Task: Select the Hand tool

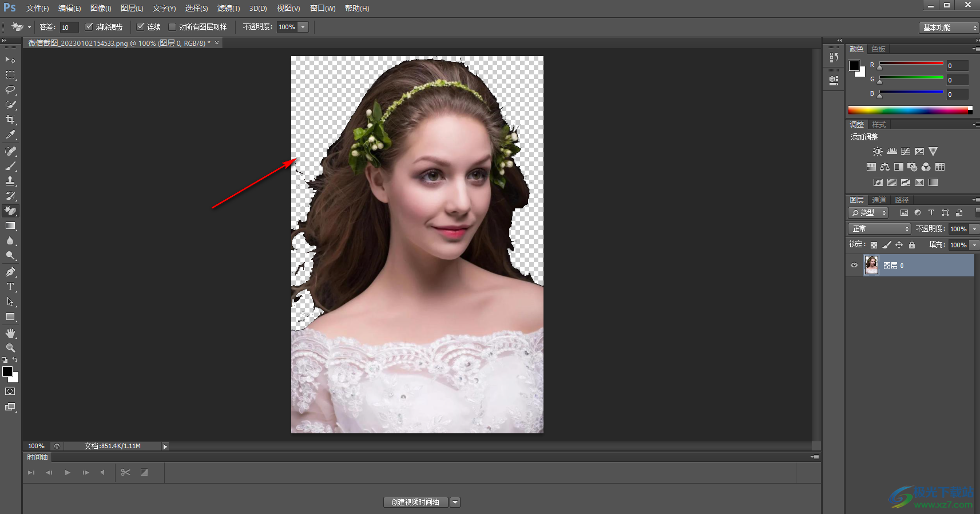Action: (x=10, y=333)
